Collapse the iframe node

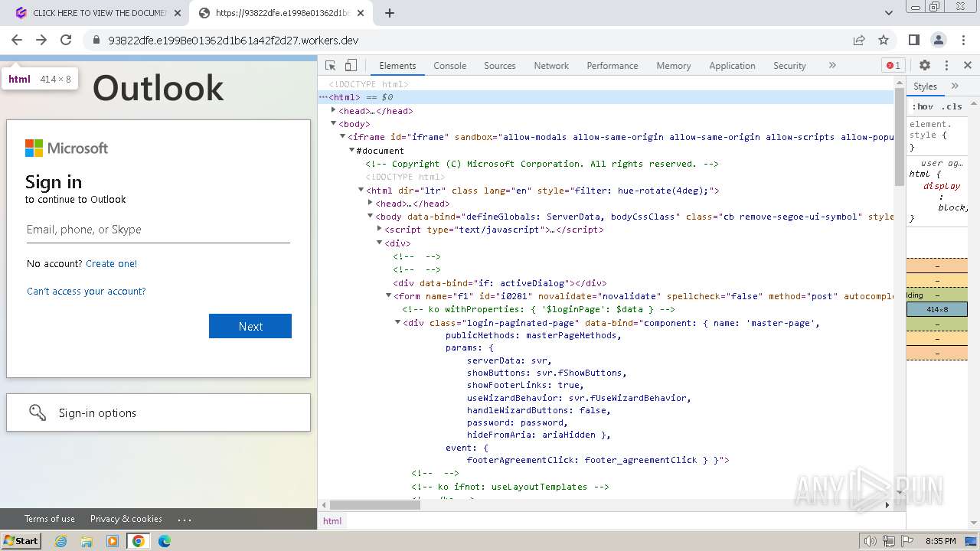click(x=343, y=137)
